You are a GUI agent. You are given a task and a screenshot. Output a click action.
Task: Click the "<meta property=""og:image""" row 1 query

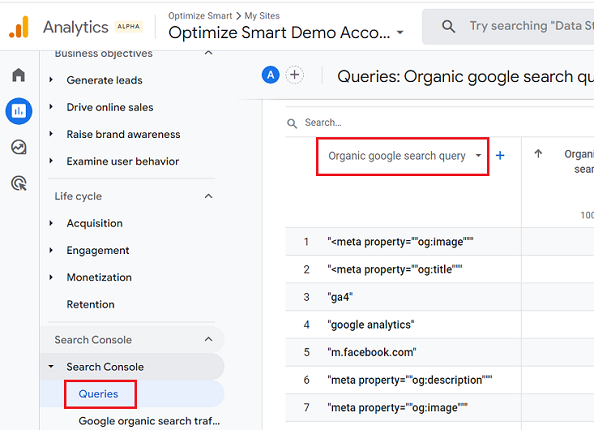click(x=400, y=242)
